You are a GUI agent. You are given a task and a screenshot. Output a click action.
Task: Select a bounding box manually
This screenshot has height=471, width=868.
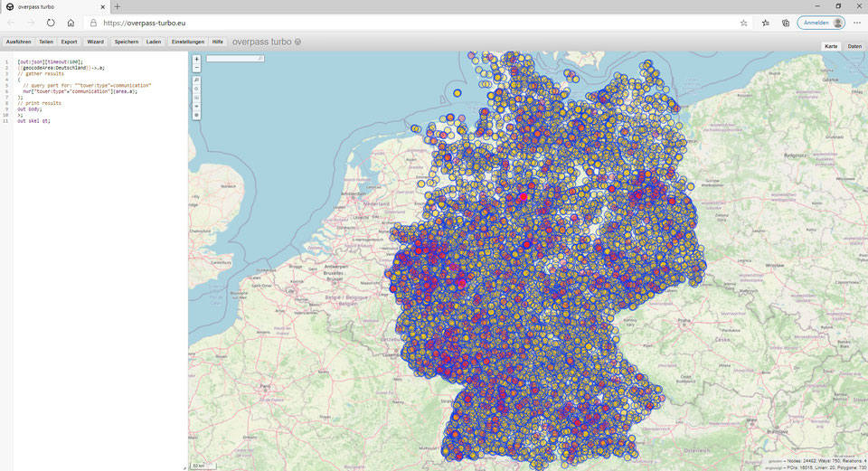pos(196,98)
